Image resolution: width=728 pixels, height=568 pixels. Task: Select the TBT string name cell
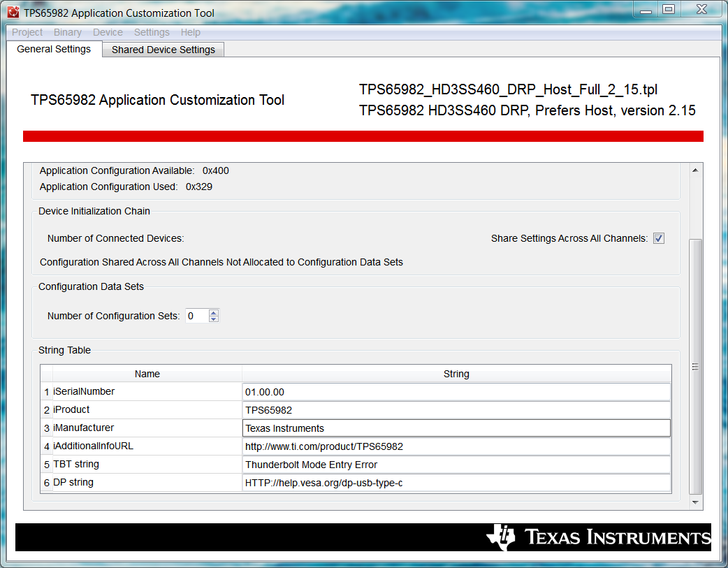[147, 464]
